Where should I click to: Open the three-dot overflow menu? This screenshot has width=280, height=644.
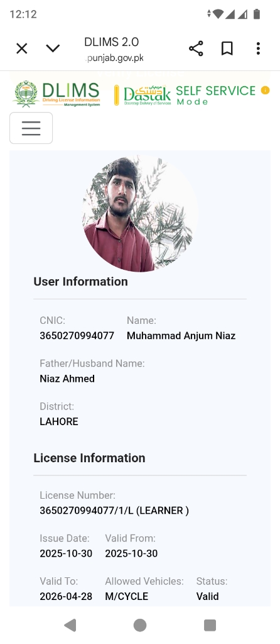click(258, 48)
